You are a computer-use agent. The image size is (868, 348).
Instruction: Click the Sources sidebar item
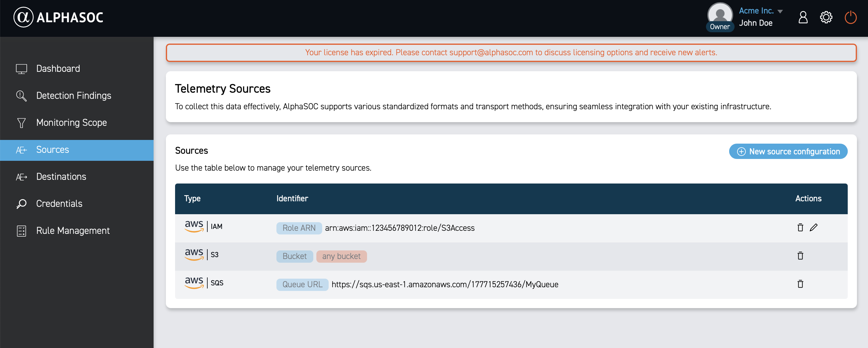point(53,150)
